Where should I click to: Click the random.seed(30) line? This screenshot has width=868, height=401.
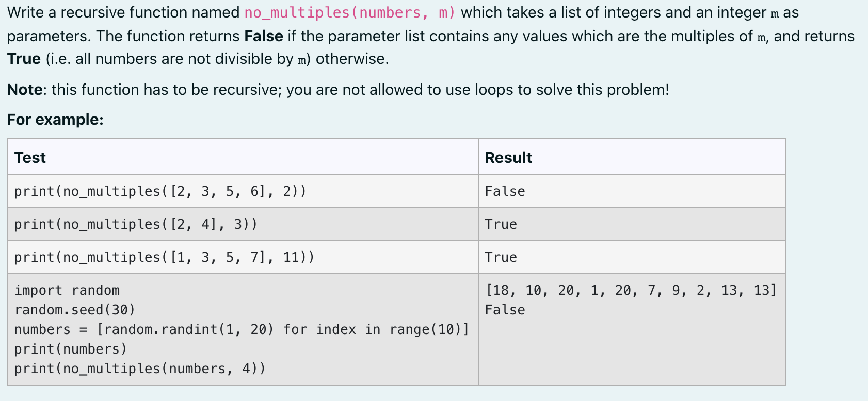coord(75,310)
